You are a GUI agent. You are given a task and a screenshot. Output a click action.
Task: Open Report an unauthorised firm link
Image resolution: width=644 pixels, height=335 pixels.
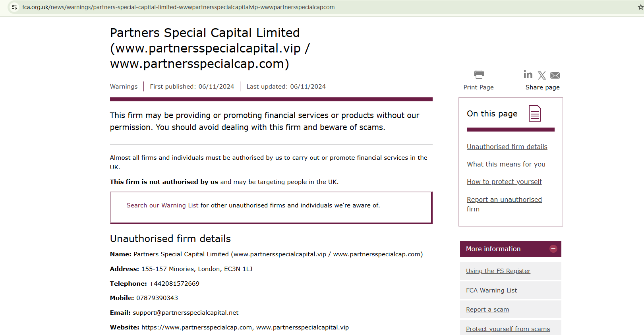pyautogui.click(x=504, y=199)
